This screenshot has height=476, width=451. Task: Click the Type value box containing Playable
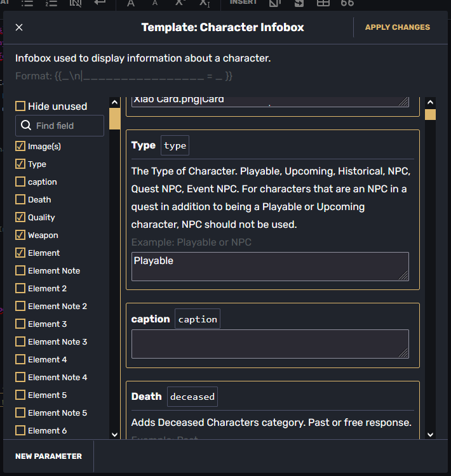pos(270,267)
